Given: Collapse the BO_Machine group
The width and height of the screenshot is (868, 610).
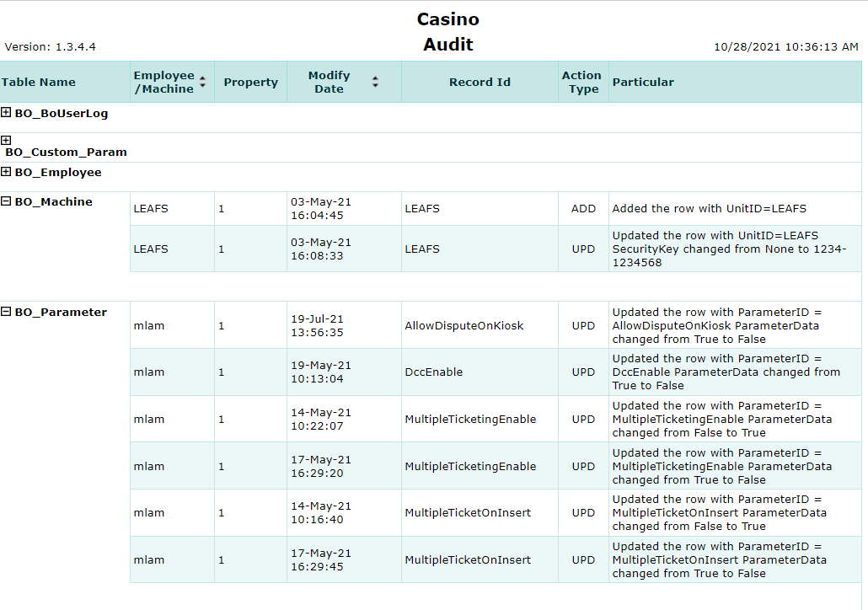Looking at the screenshot, I should pos(6,201).
